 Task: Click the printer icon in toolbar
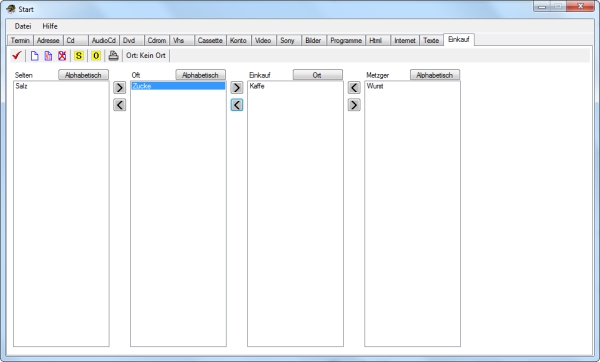click(x=113, y=55)
